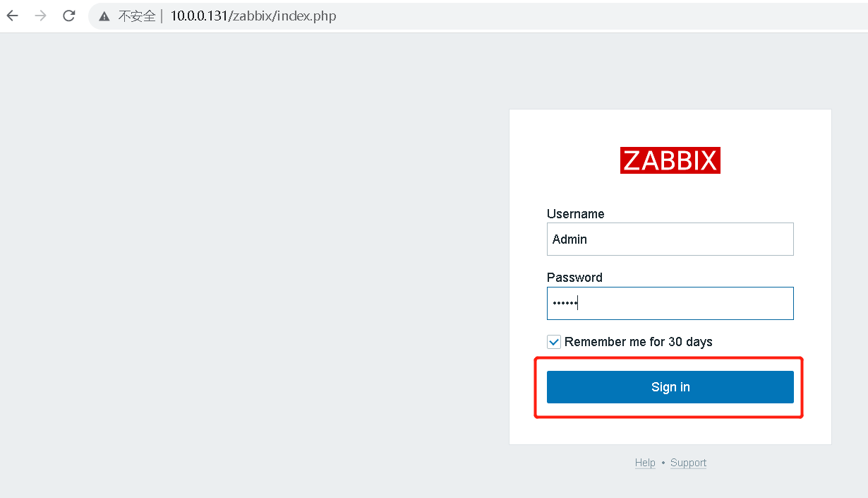Click the browser back arrow
Screen dimensions: 868x498
[x=13, y=16]
